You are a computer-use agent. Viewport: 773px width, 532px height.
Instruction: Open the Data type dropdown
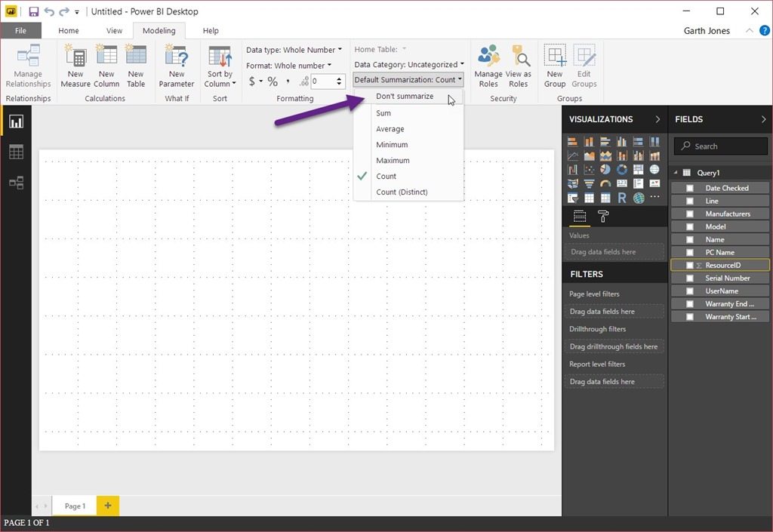click(x=294, y=50)
